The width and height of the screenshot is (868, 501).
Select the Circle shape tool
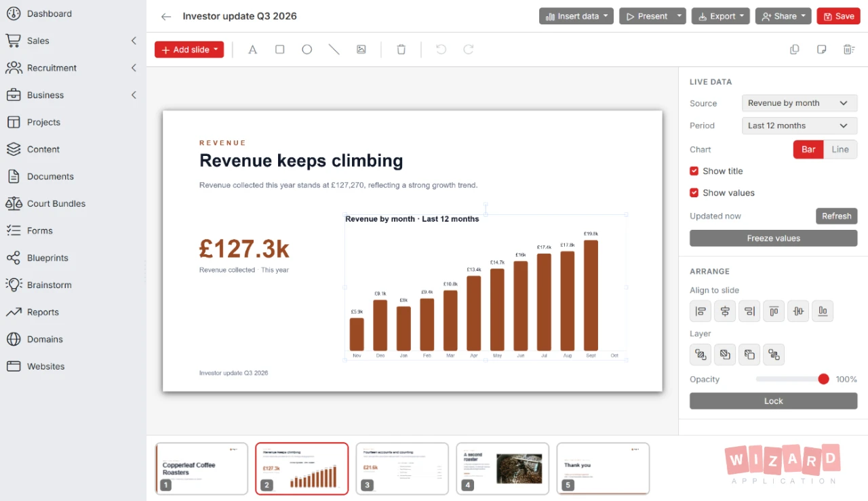point(307,49)
